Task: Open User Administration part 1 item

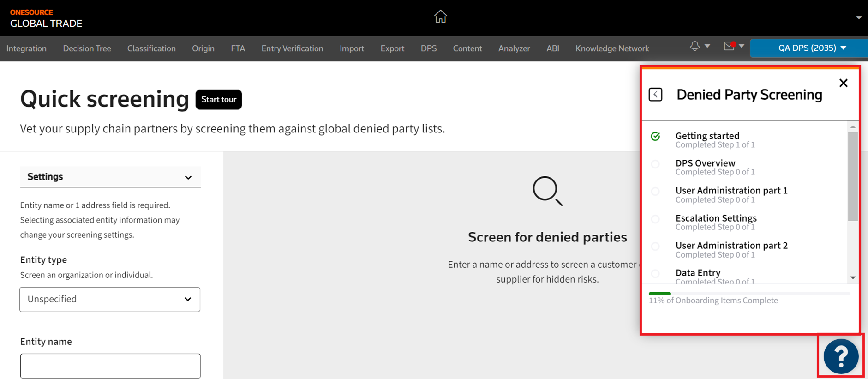Action: point(731,191)
